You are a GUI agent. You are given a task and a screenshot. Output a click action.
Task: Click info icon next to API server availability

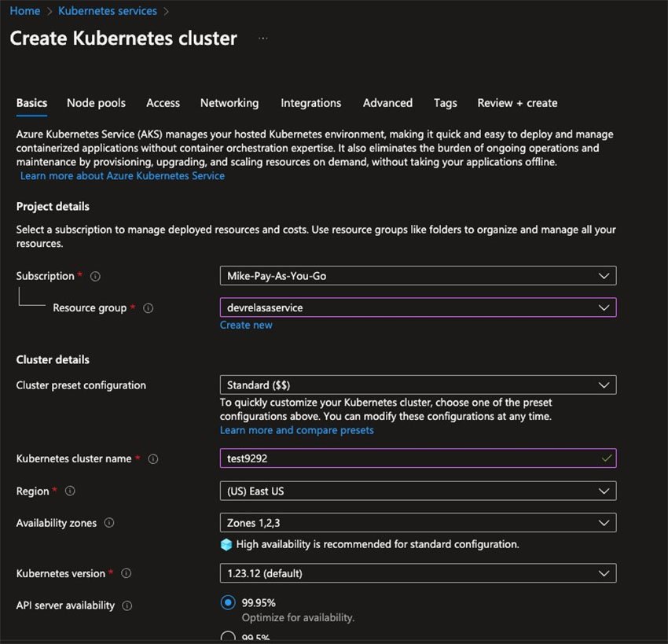[x=127, y=605]
